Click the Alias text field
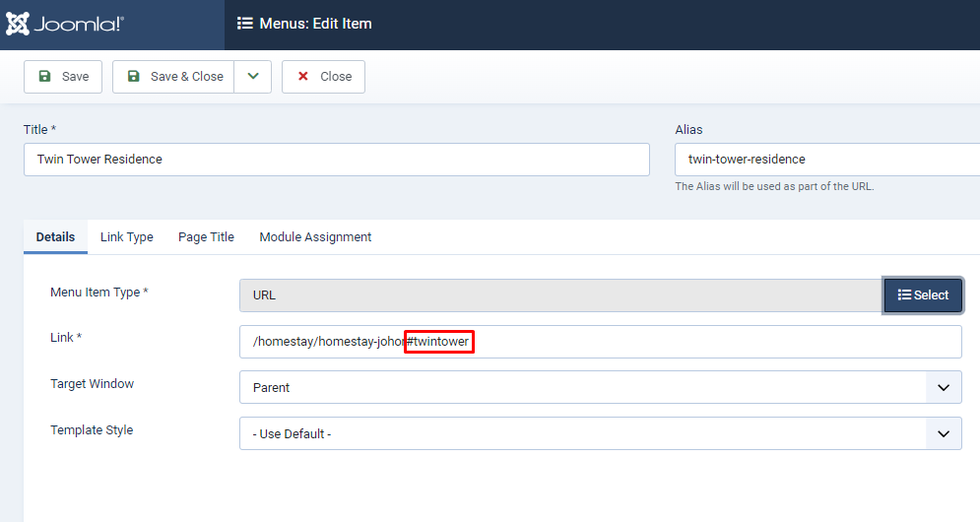980x522 pixels. pos(827,160)
